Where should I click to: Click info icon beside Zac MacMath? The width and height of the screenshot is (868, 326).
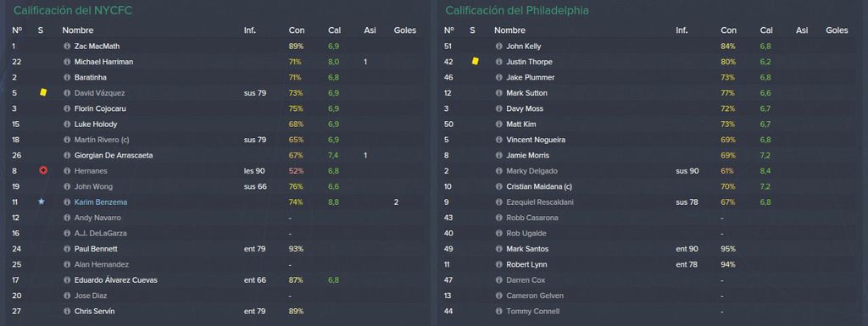click(67, 47)
